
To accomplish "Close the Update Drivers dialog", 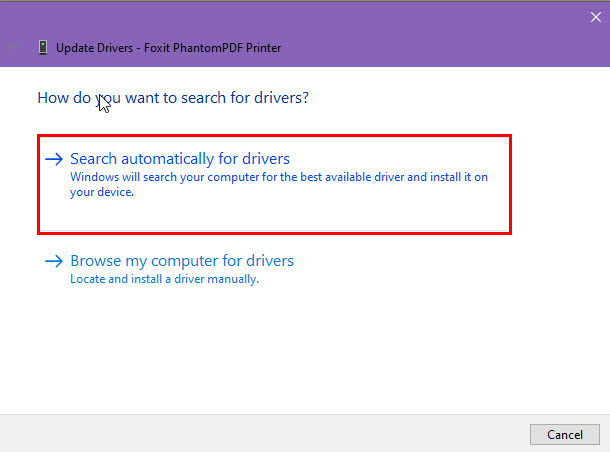I will click(x=596, y=17).
